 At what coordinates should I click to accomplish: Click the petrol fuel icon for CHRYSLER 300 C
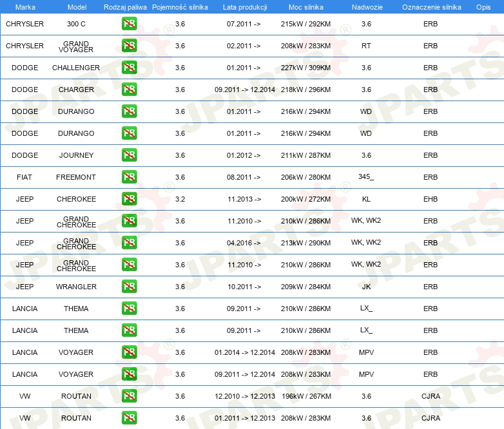[129, 24]
